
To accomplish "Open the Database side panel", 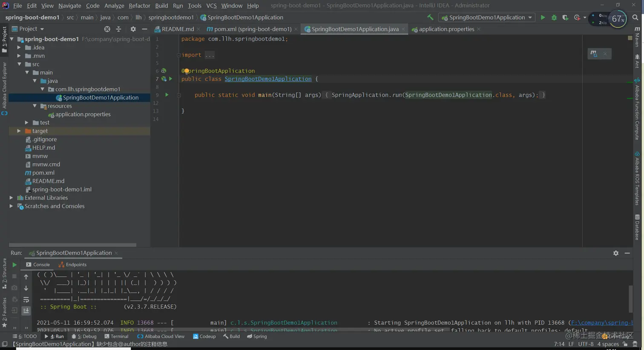I will pos(637,227).
